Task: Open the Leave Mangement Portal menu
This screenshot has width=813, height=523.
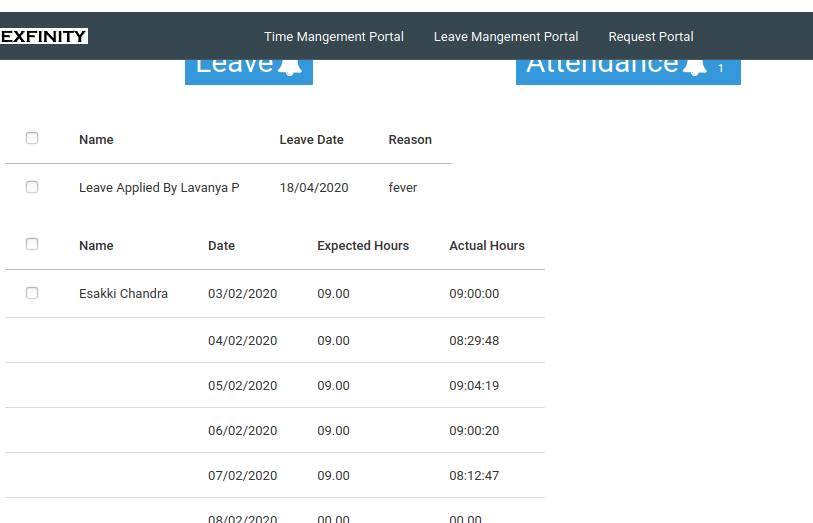Action: (506, 37)
